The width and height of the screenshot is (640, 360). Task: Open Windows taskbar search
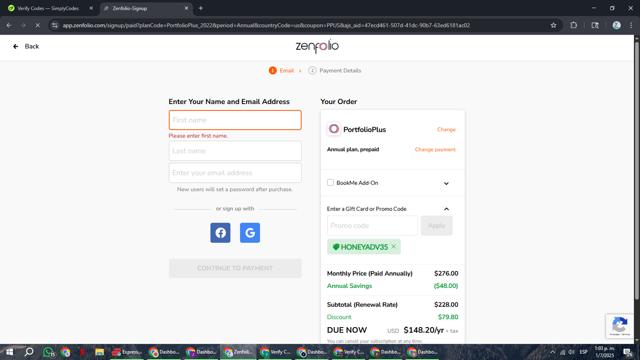pyautogui.click(x=29, y=352)
